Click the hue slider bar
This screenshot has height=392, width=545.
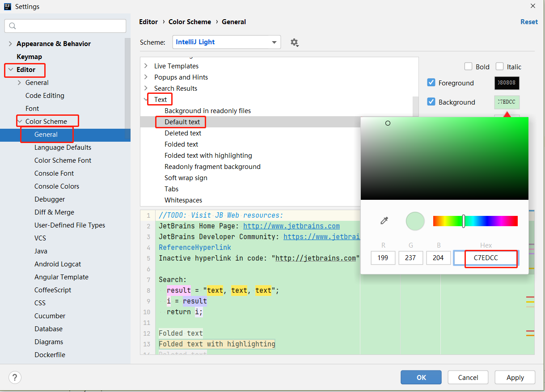475,221
